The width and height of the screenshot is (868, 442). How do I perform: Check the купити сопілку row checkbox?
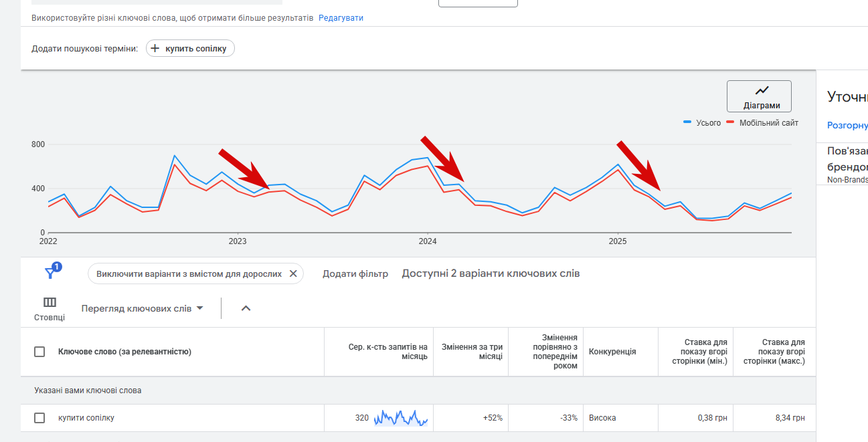tap(39, 418)
